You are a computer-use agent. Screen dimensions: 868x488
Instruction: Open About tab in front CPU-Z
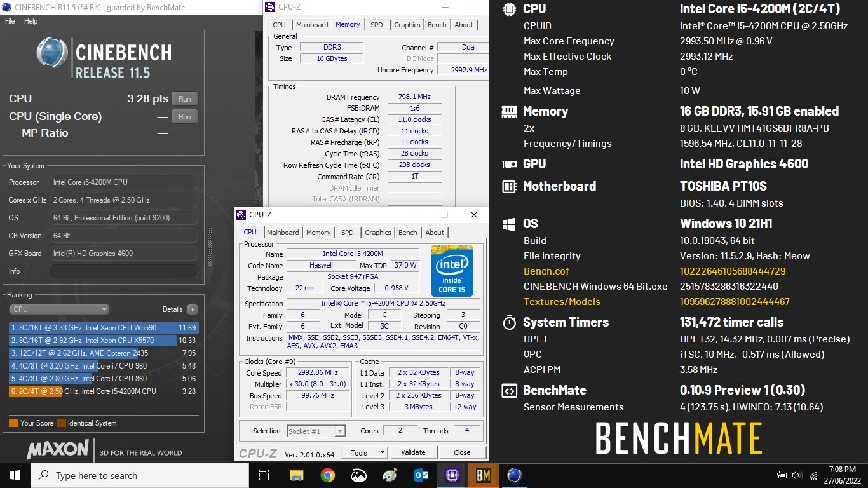pos(435,233)
